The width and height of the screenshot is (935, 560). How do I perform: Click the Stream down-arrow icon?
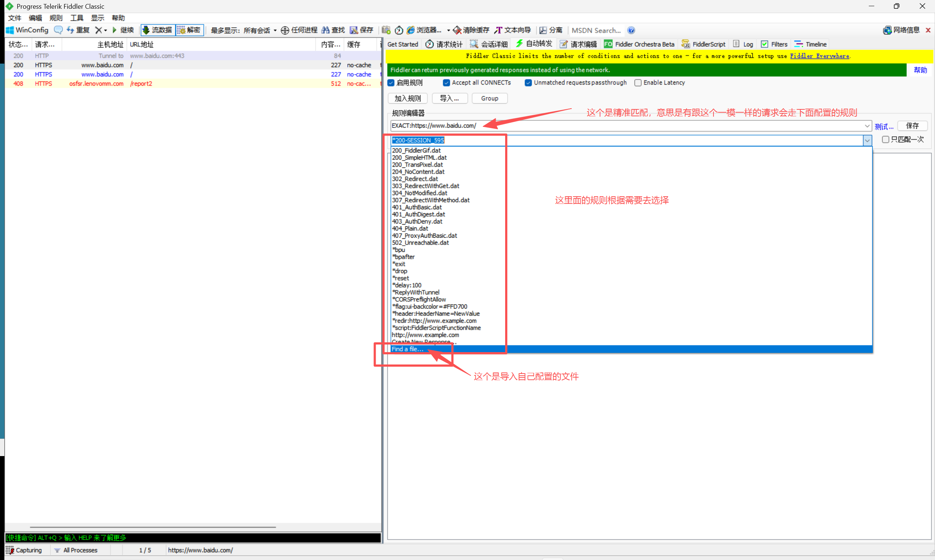(146, 30)
